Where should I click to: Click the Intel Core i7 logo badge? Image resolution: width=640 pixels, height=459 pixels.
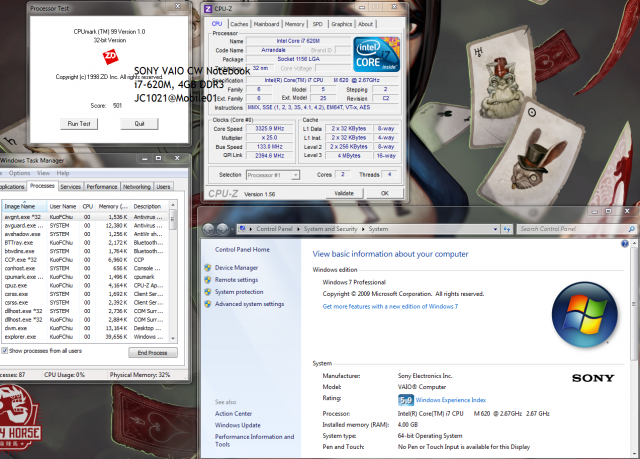pyautogui.click(x=376, y=54)
